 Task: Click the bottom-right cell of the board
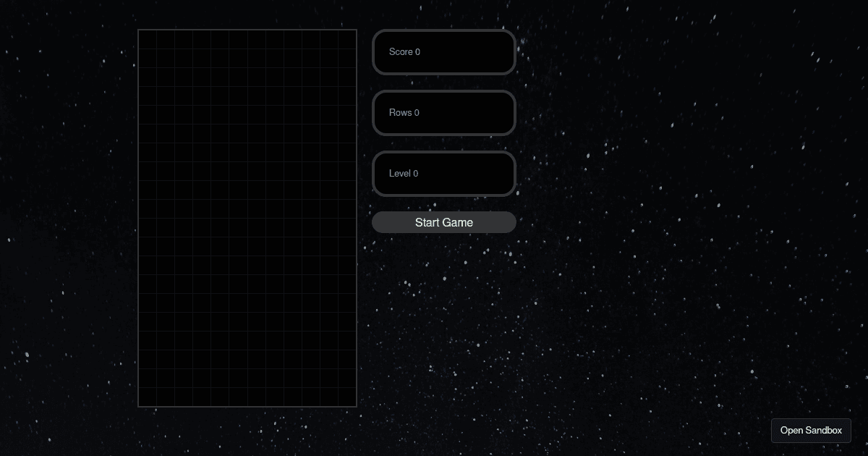pos(347,398)
